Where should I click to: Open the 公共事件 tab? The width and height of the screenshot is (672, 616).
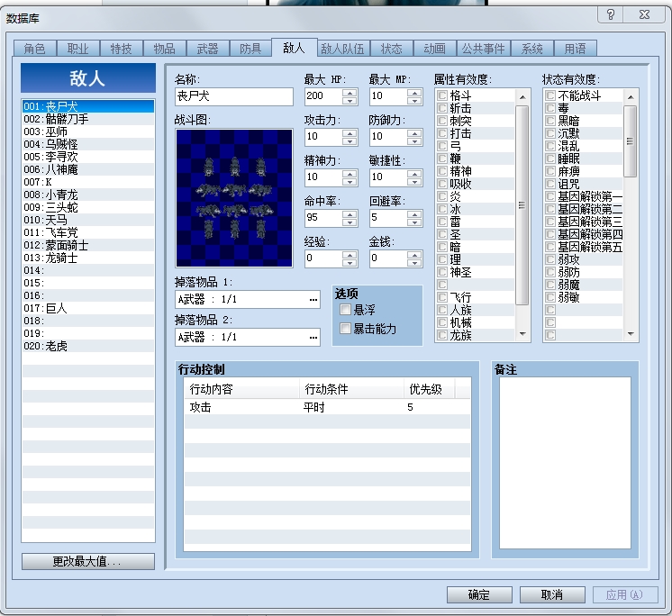[x=483, y=49]
